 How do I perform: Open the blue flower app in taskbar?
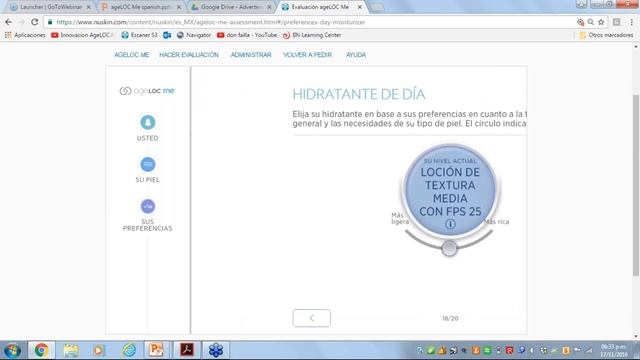coord(216,350)
